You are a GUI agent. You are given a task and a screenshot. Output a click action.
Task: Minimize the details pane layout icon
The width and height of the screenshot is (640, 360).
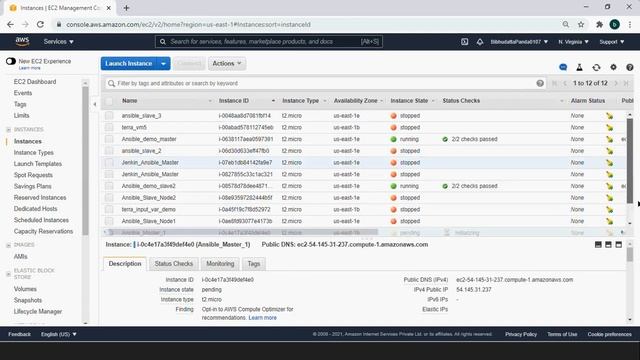click(598, 244)
